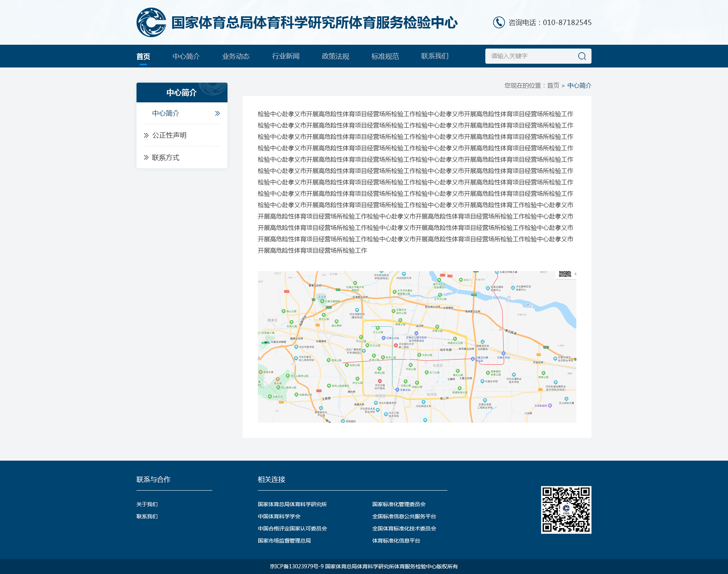Screen dimensions: 728x574
Task: Visit the 国家体育总局体育科学研究所 link
Action: click(292, 504)
